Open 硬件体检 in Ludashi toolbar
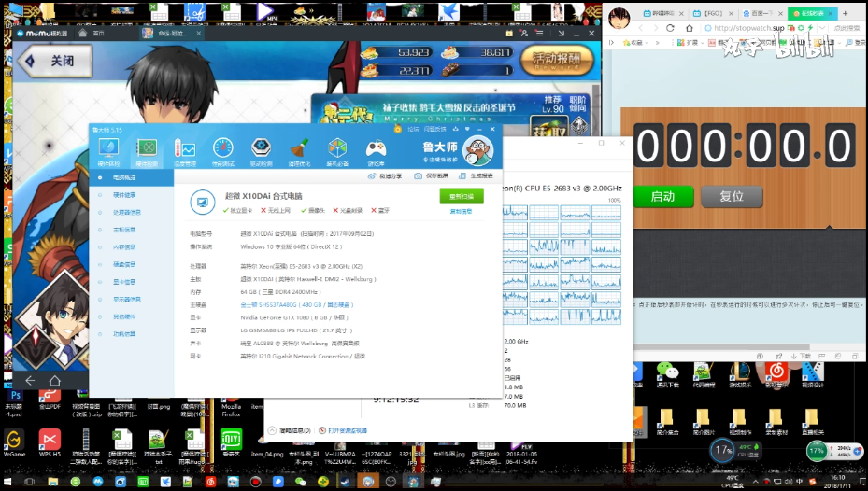This screenshot has width=868, height=491. [x=108, y=152]
